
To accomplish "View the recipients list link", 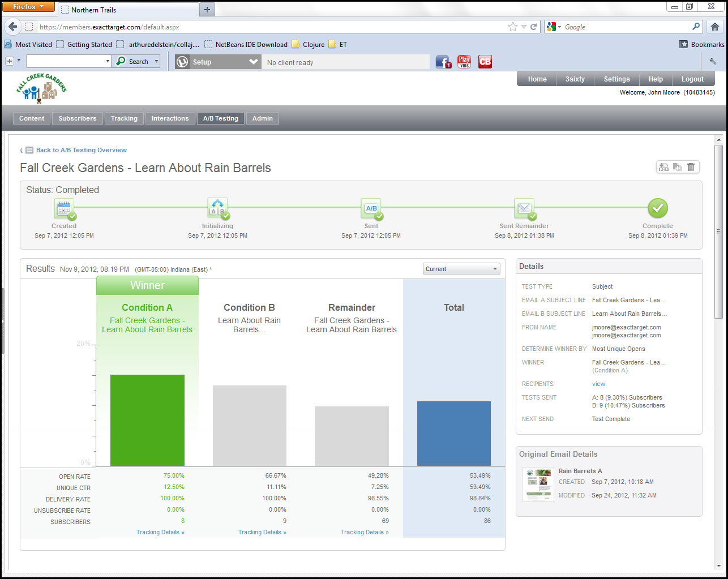I will tap(598, 384).
